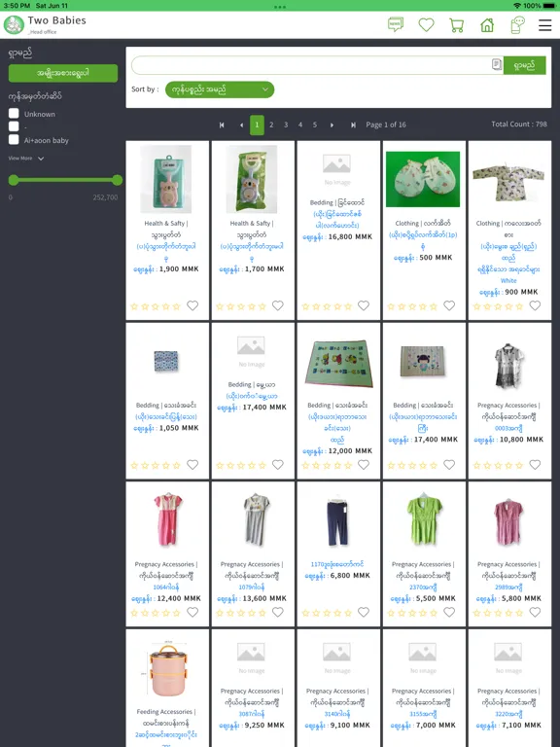Favorite the 13,600 MMK gray dress
The image size is (560, 747).
point(278,612)
